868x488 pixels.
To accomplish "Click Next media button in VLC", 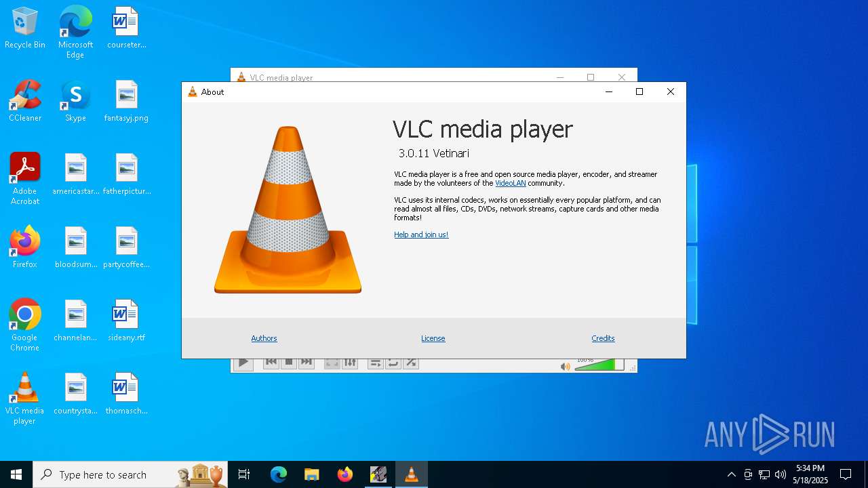I will click(307, 363).
